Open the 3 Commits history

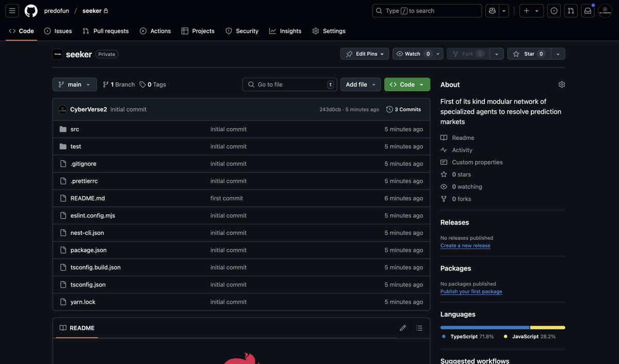[403, 109]
